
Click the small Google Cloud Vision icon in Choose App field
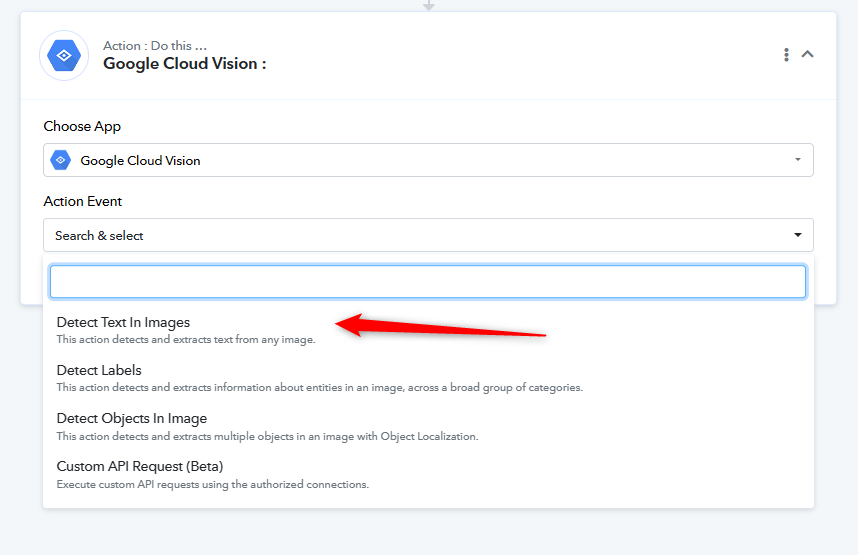pyautogui.click(x=61, y=160)
